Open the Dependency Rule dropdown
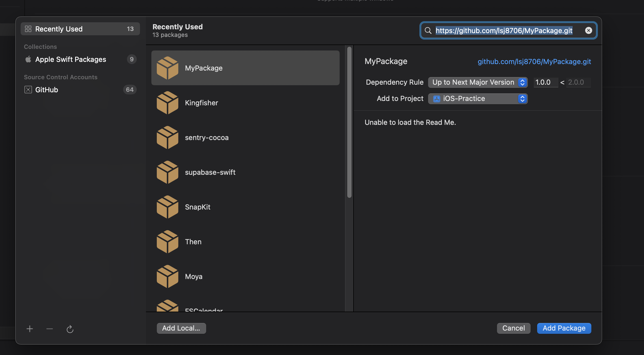Viewport: 644px width, 355px height. coord(478,82)
